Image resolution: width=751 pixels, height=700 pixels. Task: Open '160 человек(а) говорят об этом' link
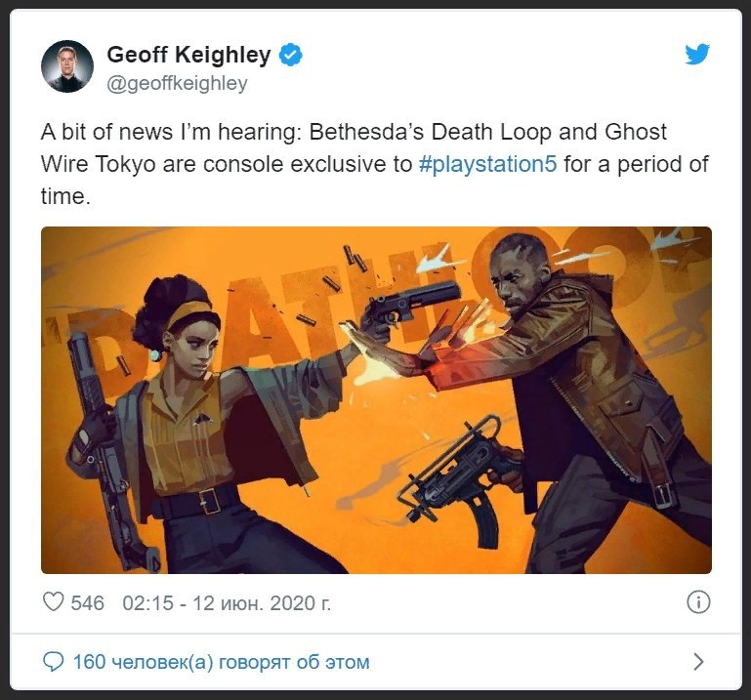pyautogui.click(x=222, y=662)
